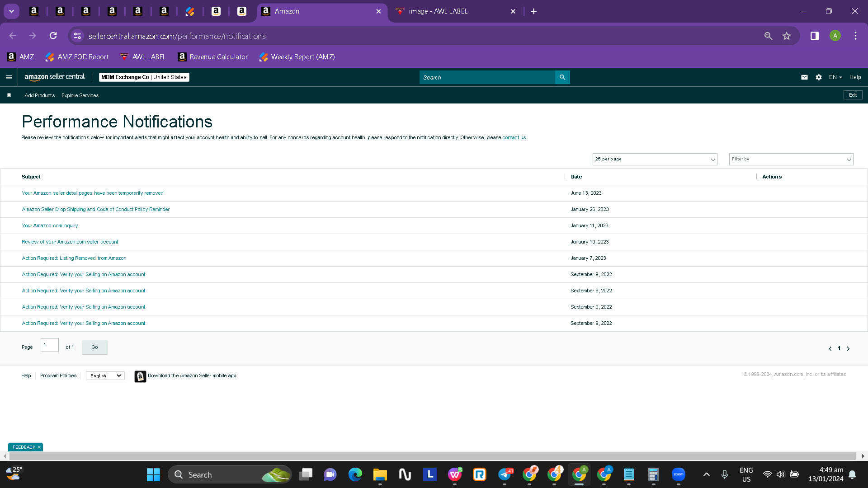Open the AMZ EOD Report bookmark
868x488 pixels.
click(77, 57)
